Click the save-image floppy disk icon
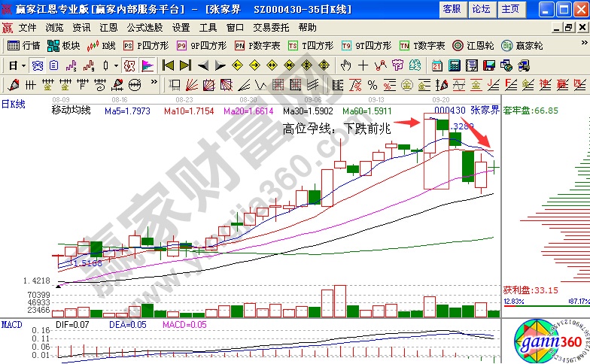Image resolution: width=590 pixels, height=364 pixels. coord(489,66)
